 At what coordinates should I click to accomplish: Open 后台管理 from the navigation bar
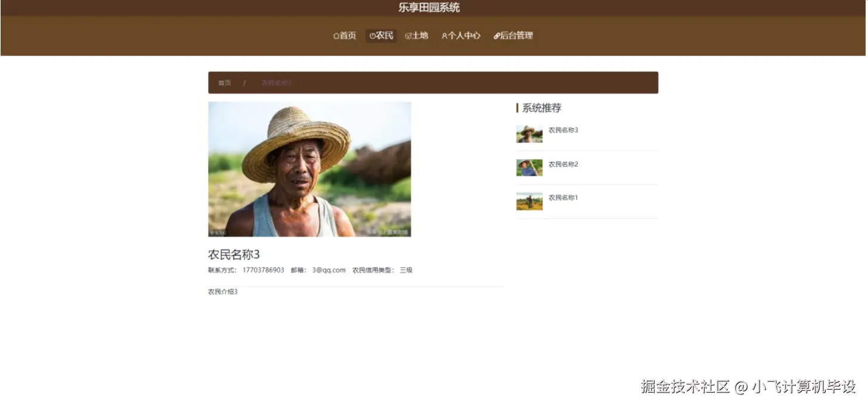513,36
